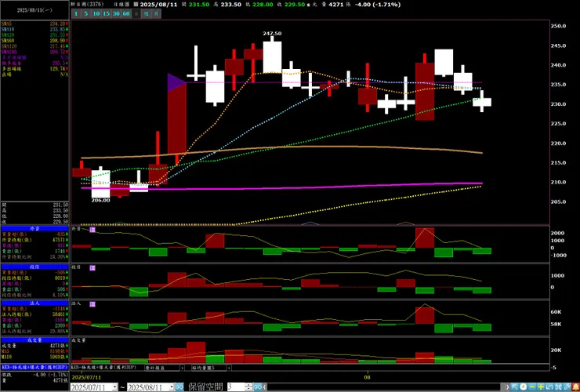Click the horizontal chart scrollbar track
Image resolution: width=580 pixels, height=392 pixels.
pos(385,387)
